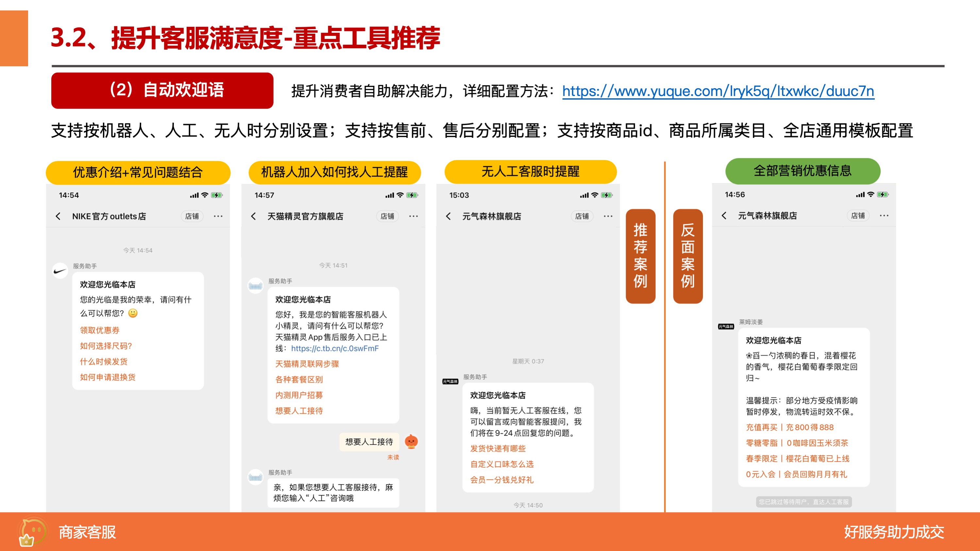
Task: Click NIKE官方outlets店 shop title
Action: tap(109, 216)
